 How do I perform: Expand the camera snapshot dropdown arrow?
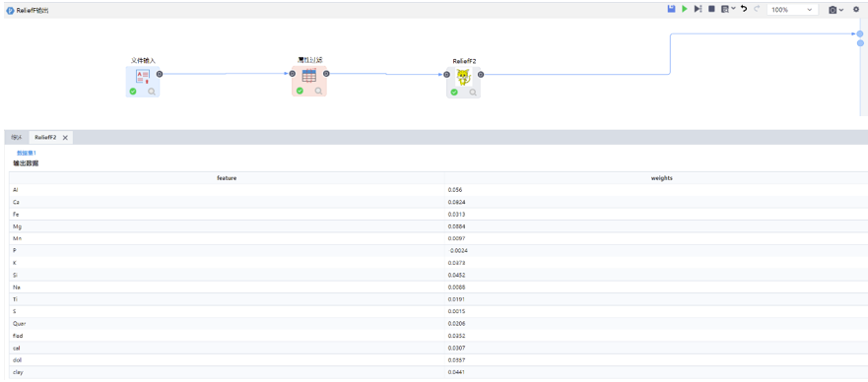tap(841, 10)
